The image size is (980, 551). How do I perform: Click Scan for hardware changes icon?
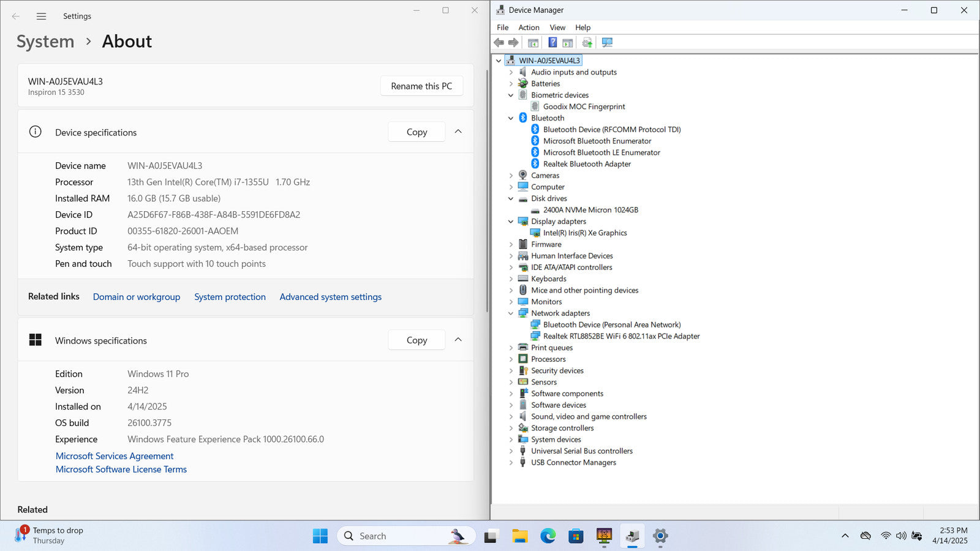(607, 42)
